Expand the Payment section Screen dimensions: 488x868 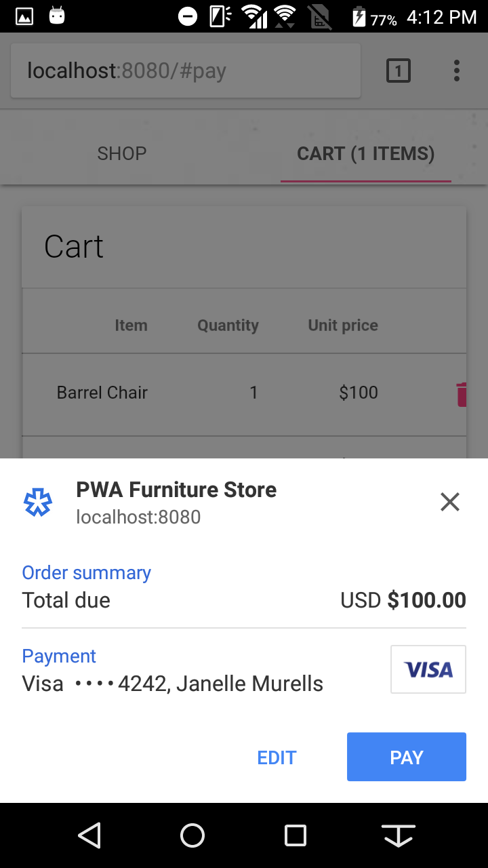tap(244, 670)
